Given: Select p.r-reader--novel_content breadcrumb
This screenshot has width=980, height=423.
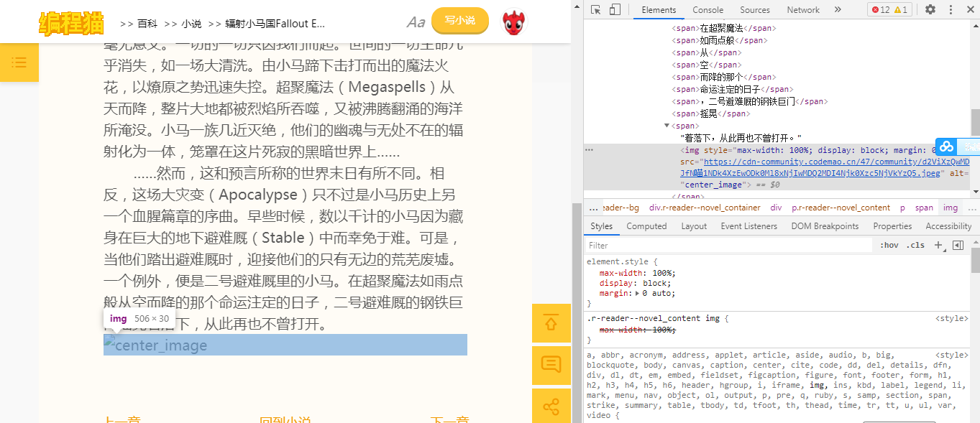Looking at the screenshot, I should (841, 208).
